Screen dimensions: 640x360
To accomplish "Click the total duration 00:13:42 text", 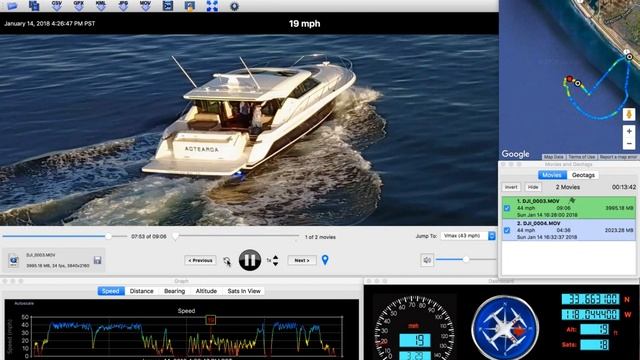I will click(x=624, y=187).
